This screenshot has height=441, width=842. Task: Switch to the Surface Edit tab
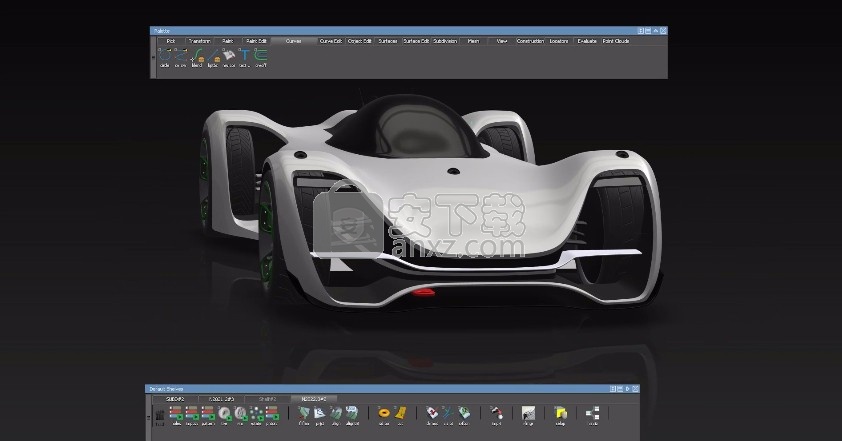click(x=416, y=41)
